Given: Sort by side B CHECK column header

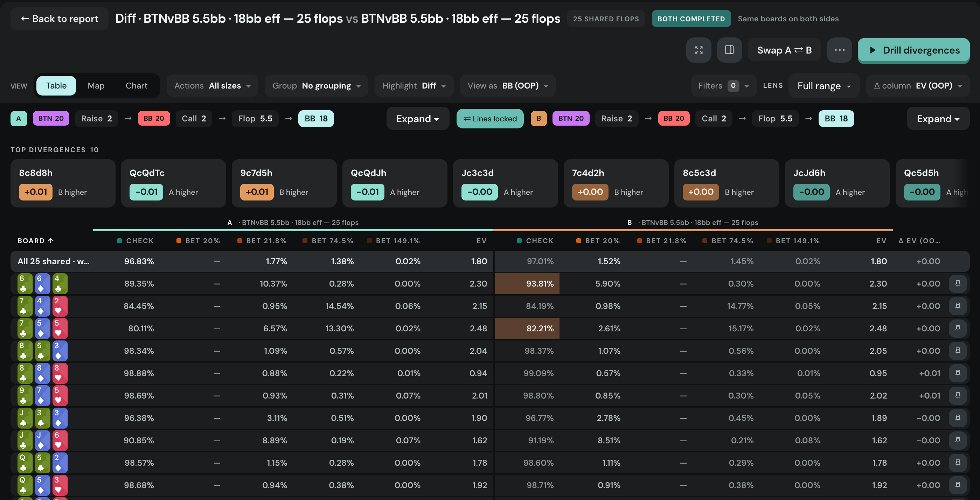Looking at the screenshot, I should [x=535, y=241].
